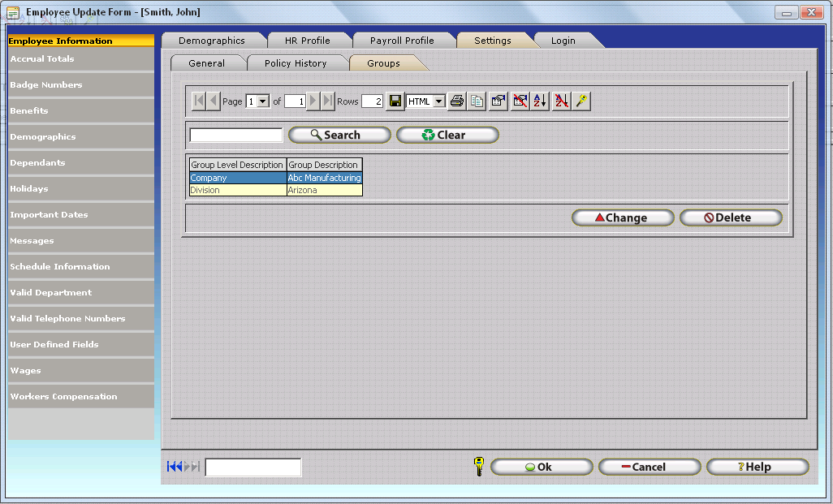Screen dimensions: 833x504
Task: Click the search text input field
Action: pos(236,136)
